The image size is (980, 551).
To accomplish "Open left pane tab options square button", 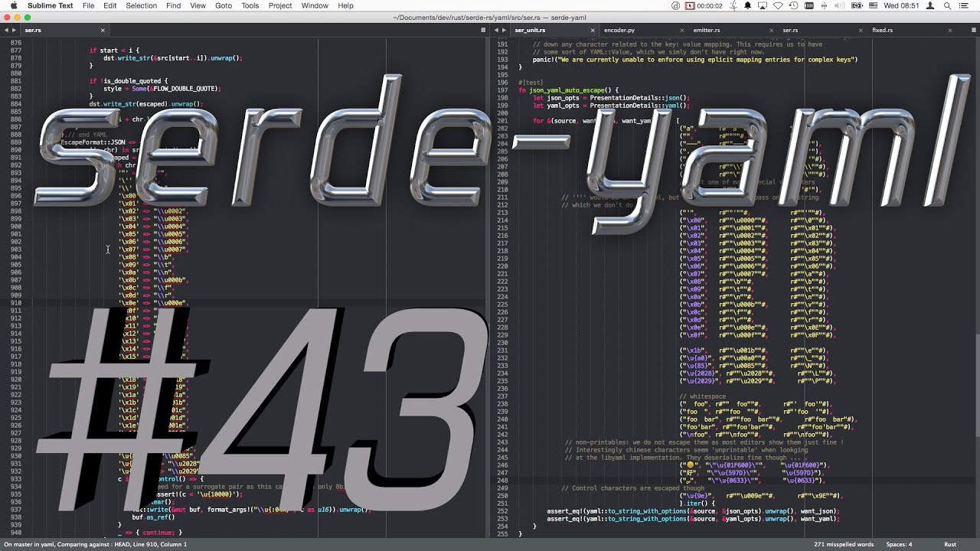I will [x=483, y=30].
